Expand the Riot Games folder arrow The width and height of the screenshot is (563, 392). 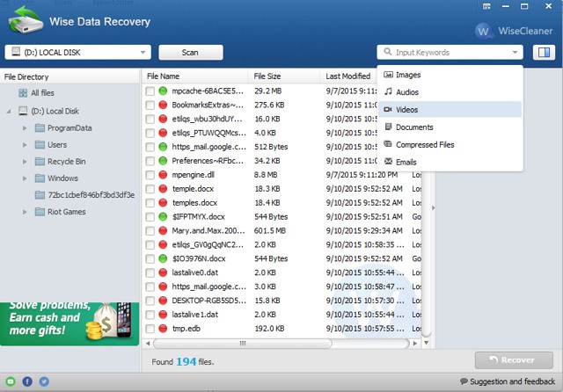tap(25, 212)
